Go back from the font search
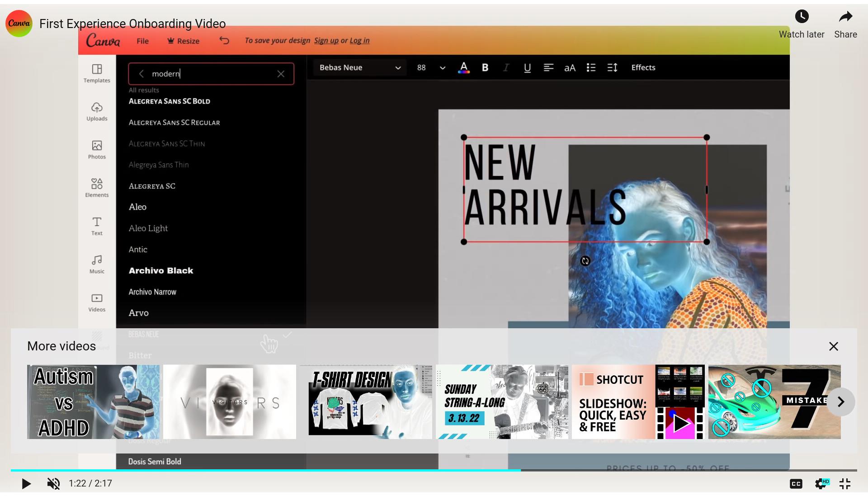This screenshot has width=868, height=496. pyautogui.click(x=142, y=74)
